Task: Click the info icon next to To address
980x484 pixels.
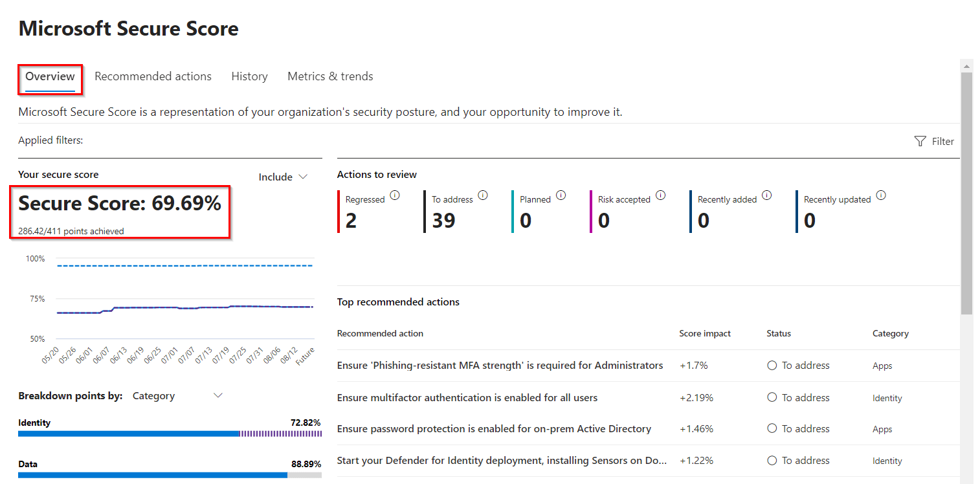Action: tap(482, 195)
